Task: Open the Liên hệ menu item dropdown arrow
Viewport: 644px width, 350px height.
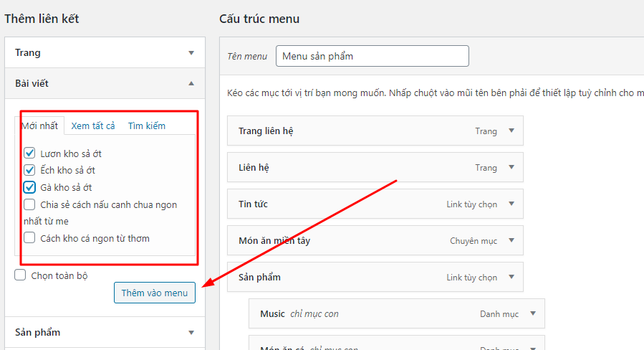Action: pos(511,167)
